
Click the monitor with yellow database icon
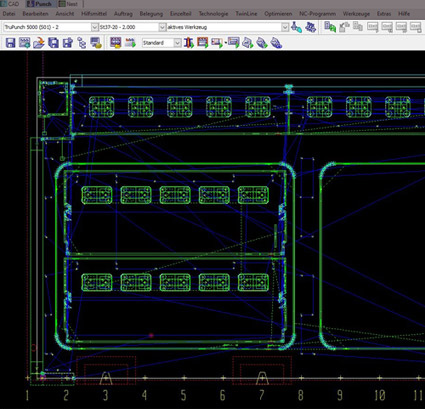tap(96, 43)
